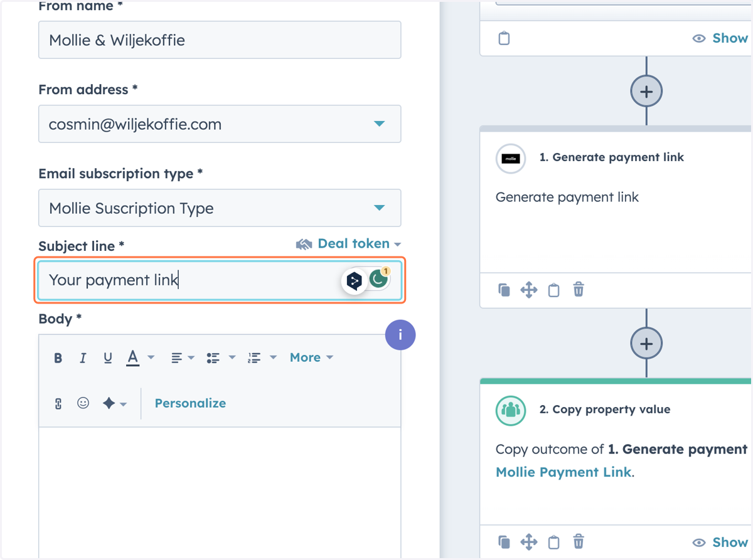Click the contacts icon on step 2
The image size is (753, 560).
(x=511, y=411)
